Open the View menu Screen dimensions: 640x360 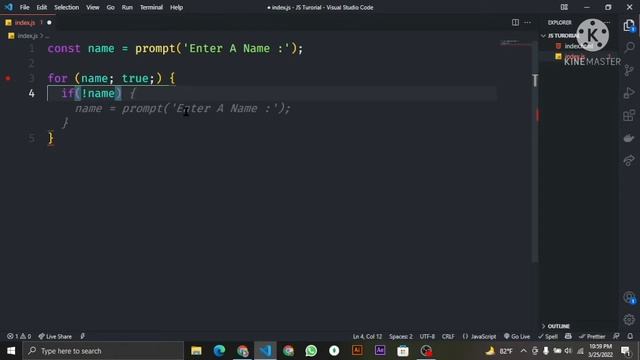[93, 7]
